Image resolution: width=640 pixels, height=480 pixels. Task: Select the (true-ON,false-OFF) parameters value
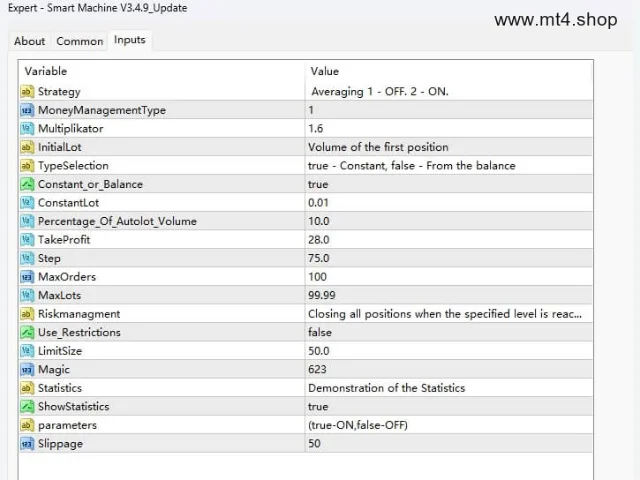358,425
